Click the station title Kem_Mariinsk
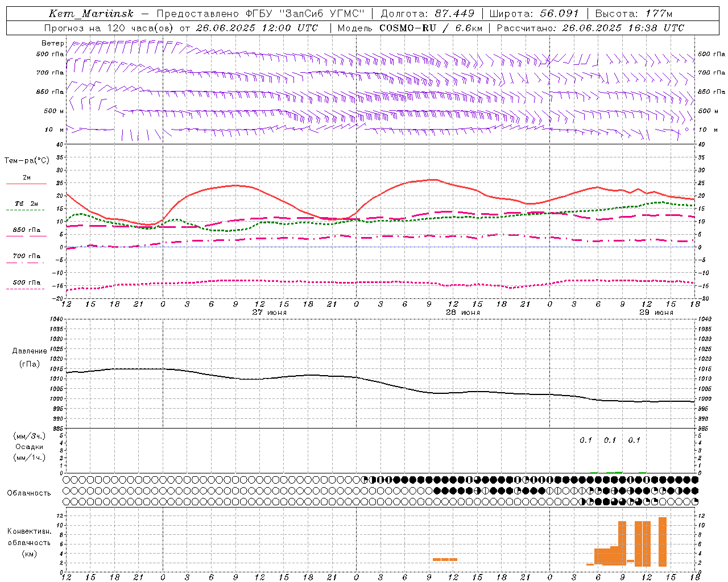Screen dimensions: 728x582 90,14
